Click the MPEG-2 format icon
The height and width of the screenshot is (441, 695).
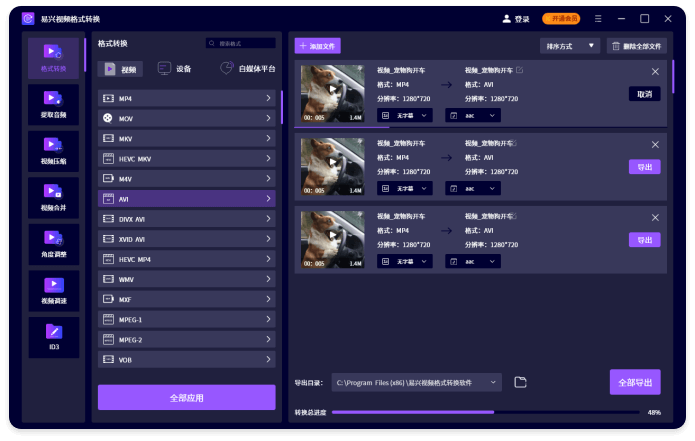pyautogui.click(x=108, y=340)
